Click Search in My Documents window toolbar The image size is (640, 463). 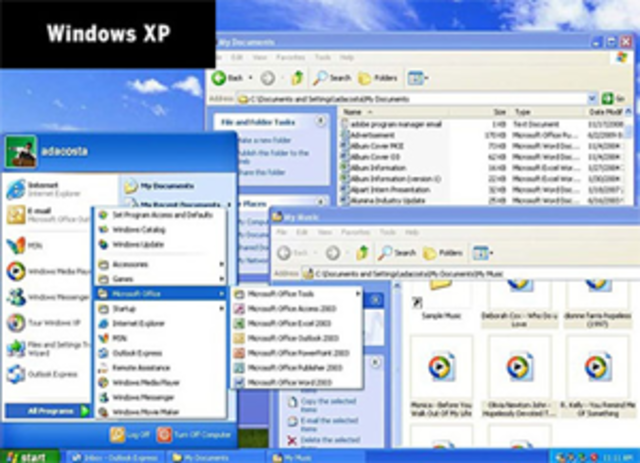coord(332,78)
